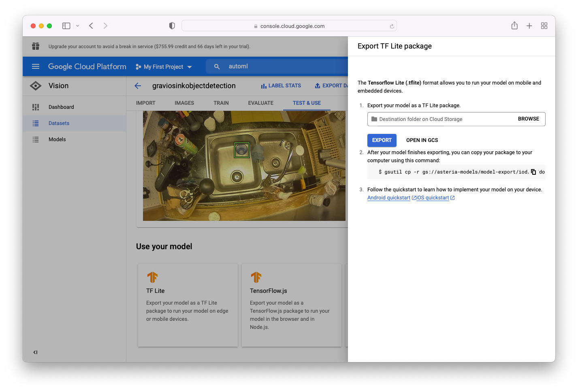Open the Safari sidebar chevron menu

pos(78,25)
